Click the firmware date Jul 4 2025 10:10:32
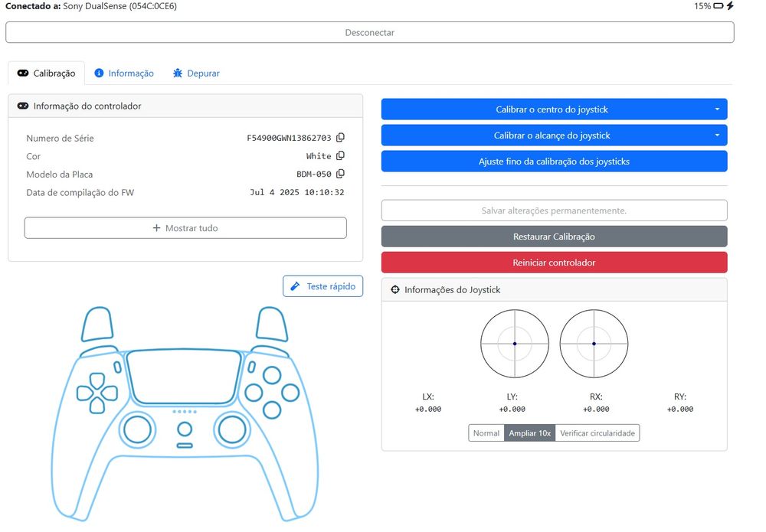Image resolution: width=766 pixels, height=532 pixels. point(297,192)
